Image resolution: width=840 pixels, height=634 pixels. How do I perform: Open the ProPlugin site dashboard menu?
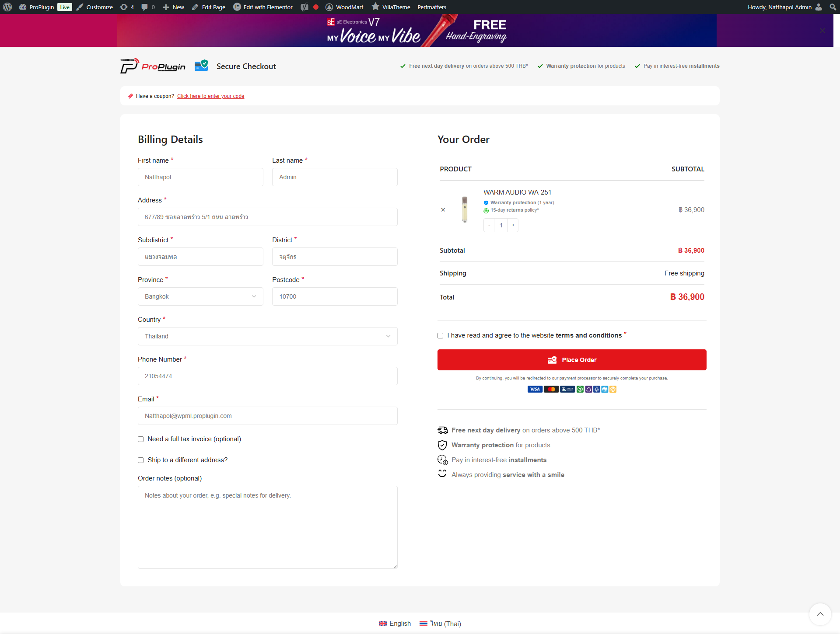pyautogui.click(x=37, y=7)
